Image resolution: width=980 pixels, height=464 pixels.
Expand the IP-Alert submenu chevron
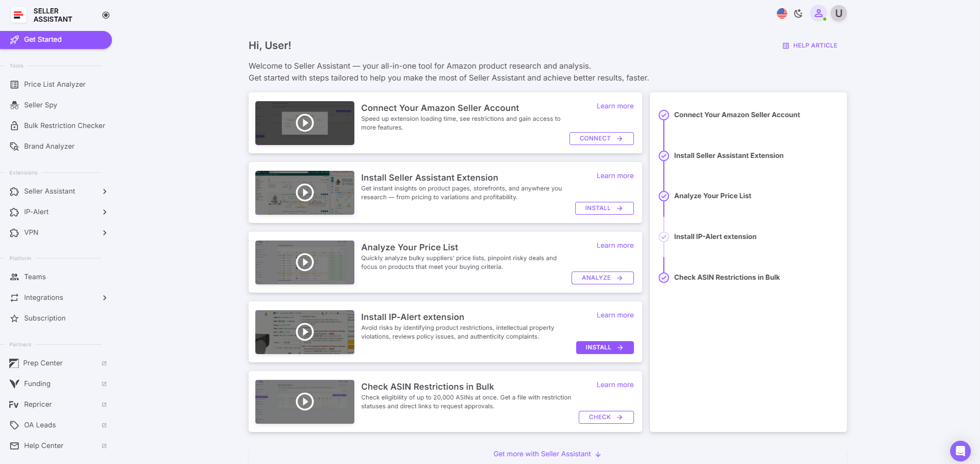[105, 212]
